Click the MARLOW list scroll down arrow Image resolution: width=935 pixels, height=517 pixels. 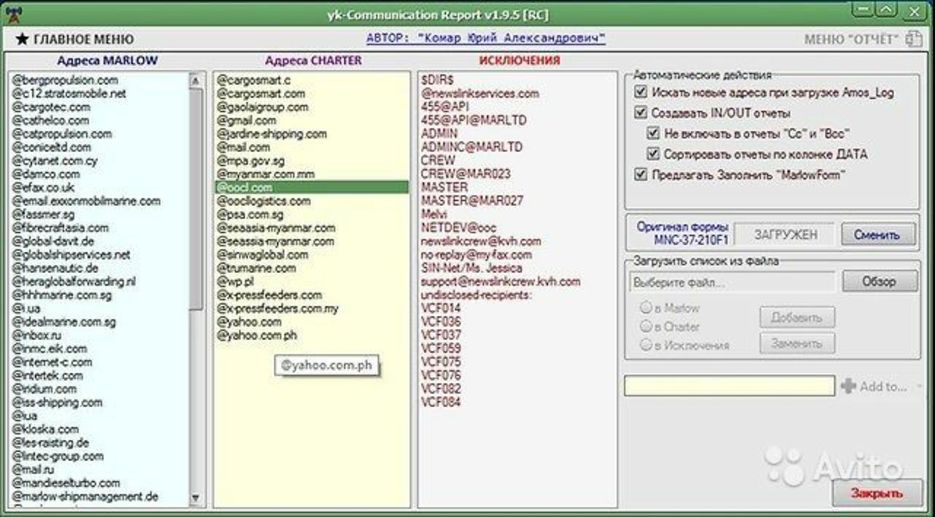(195, 497)
